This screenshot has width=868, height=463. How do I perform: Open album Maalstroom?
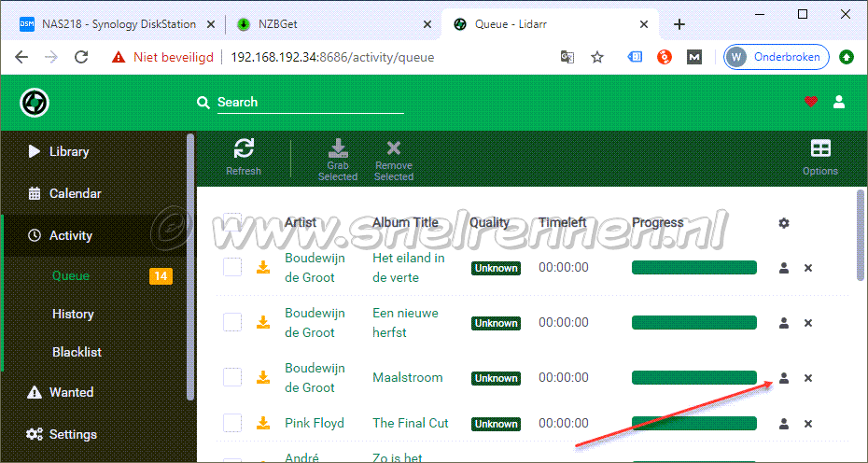click(x=408, y=378)
